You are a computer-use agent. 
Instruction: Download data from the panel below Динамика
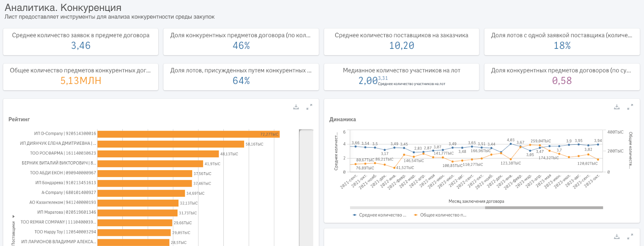click(x=617, y=237)
